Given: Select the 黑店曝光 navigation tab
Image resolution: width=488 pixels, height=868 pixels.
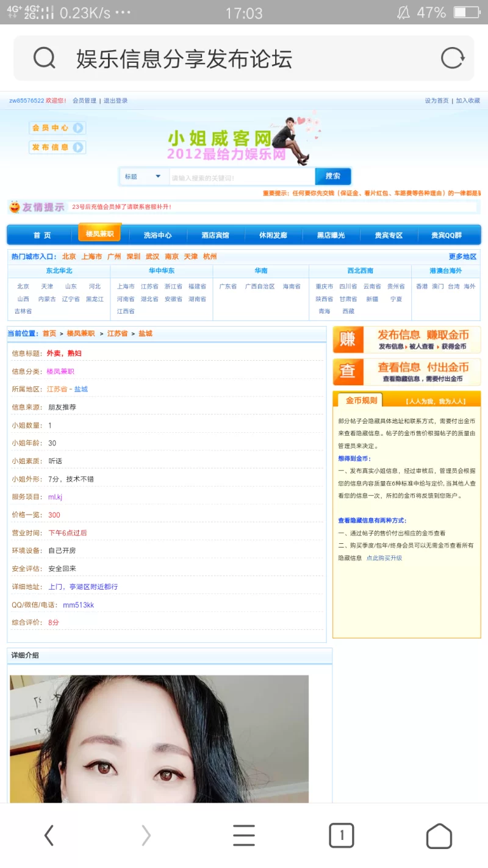Looking at the screenshot, I should point(331,236).
